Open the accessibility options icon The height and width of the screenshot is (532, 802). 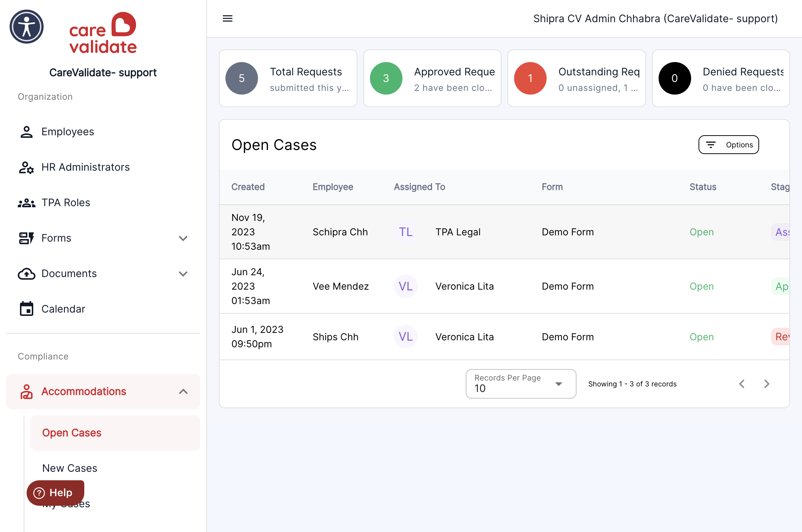[27, 27]
